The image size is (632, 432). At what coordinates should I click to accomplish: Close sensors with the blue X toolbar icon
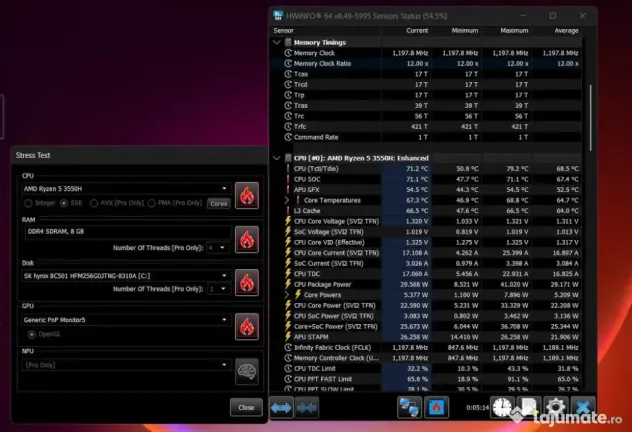pyautogui.click(x=583, y=407)
